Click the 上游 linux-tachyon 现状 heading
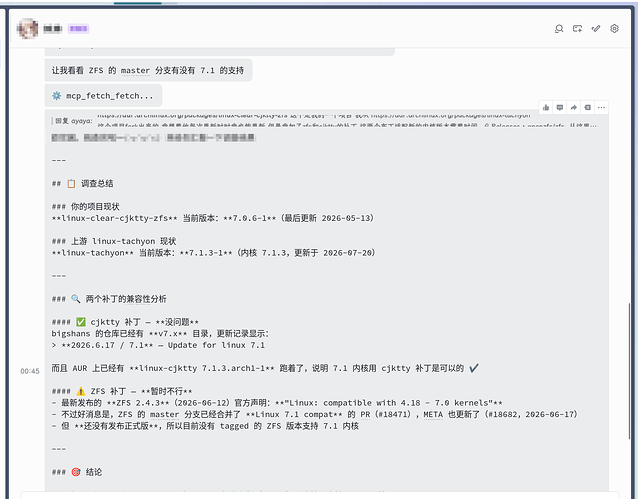The width and height of the screenshot is (638, 499). click(x=114, y=241)
